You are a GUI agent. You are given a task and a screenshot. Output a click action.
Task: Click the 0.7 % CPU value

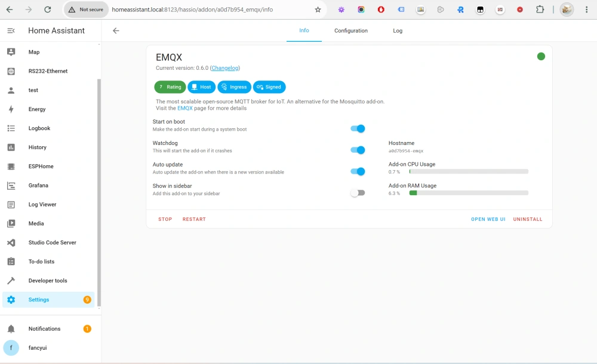pos(394,172)
